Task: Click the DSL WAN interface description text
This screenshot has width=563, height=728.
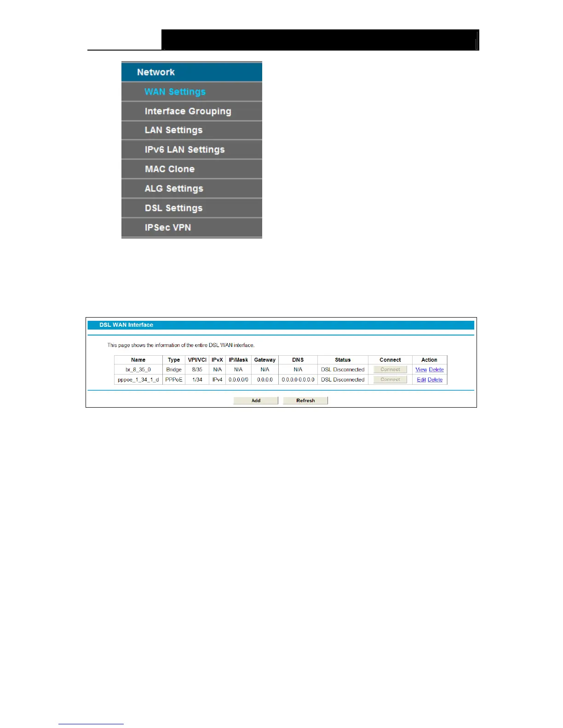Action: coord(181,345)
